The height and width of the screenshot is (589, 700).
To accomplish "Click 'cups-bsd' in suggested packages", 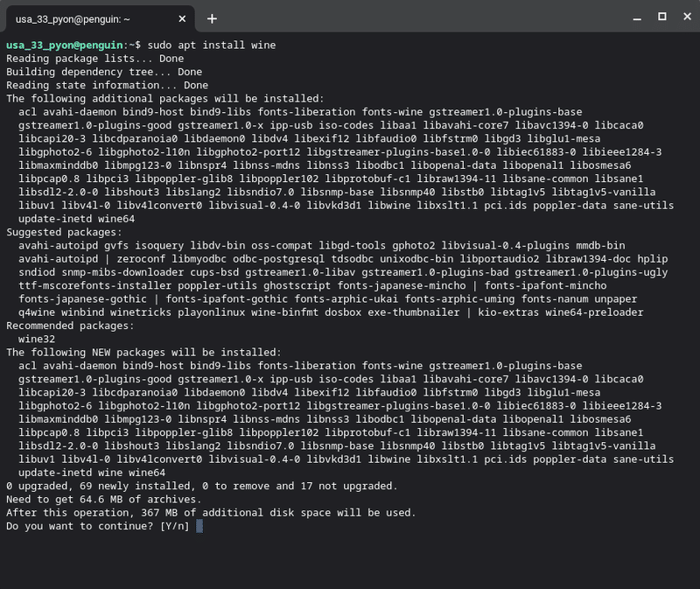I will (x=214, y=272).
